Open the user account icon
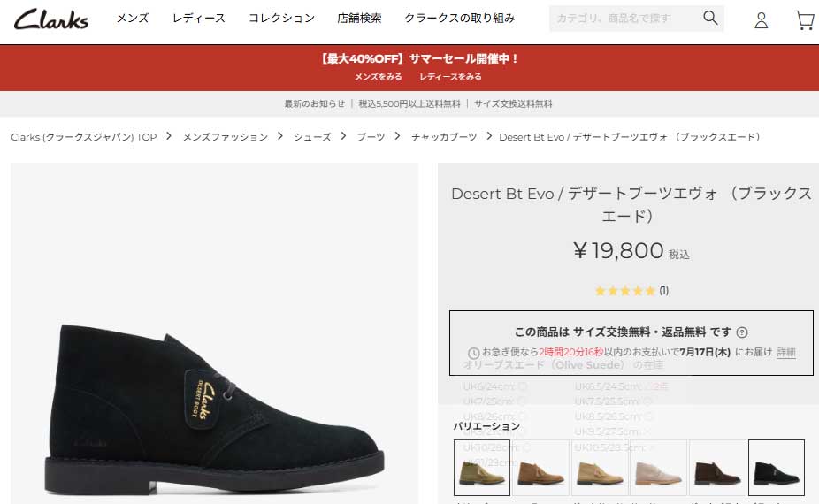 (x=761, y=20)
